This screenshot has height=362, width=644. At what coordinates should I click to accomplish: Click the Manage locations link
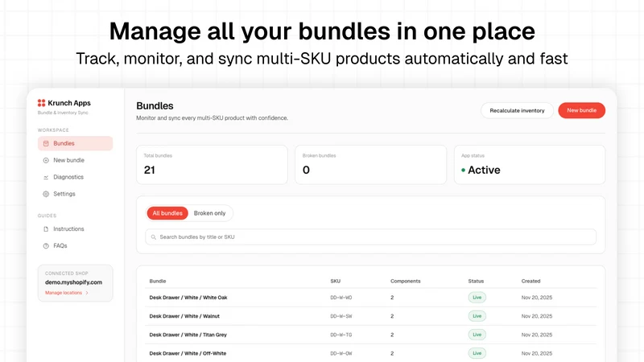(64, 293)
